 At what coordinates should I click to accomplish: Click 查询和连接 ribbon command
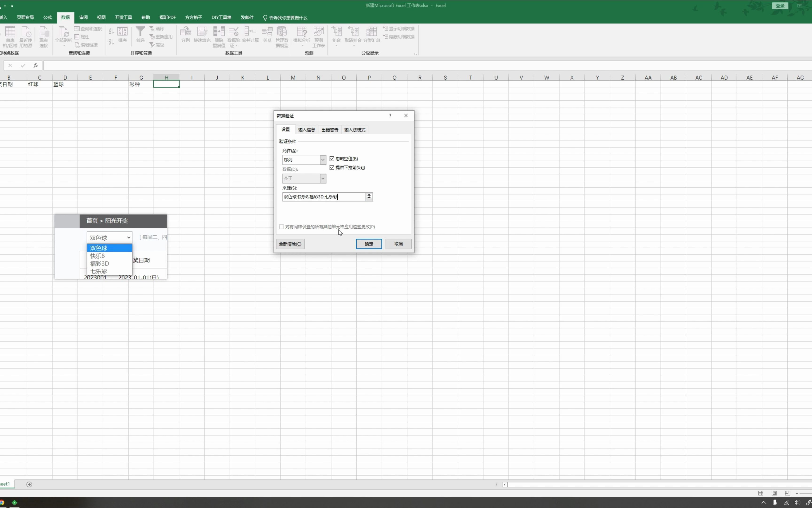[88, 28]
